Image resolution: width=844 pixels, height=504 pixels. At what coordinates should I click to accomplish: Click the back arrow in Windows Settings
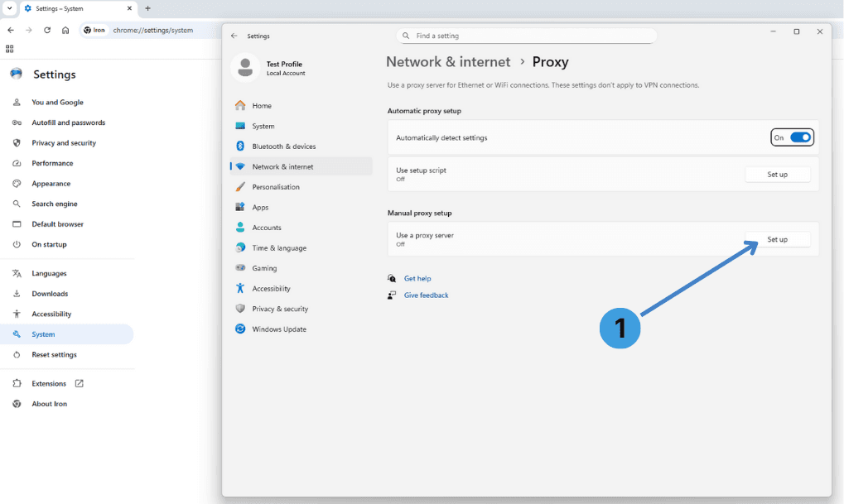tap(234, 36)
